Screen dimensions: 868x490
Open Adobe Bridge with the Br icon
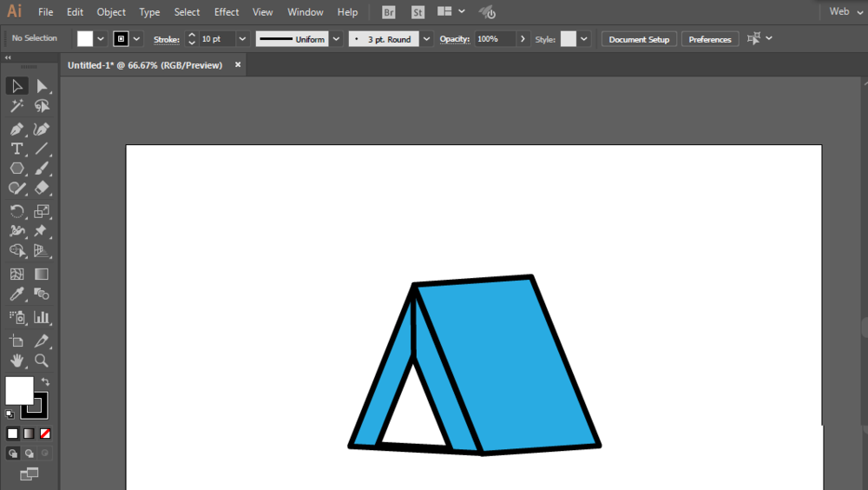pyautogui.click(x=390, y=12)
